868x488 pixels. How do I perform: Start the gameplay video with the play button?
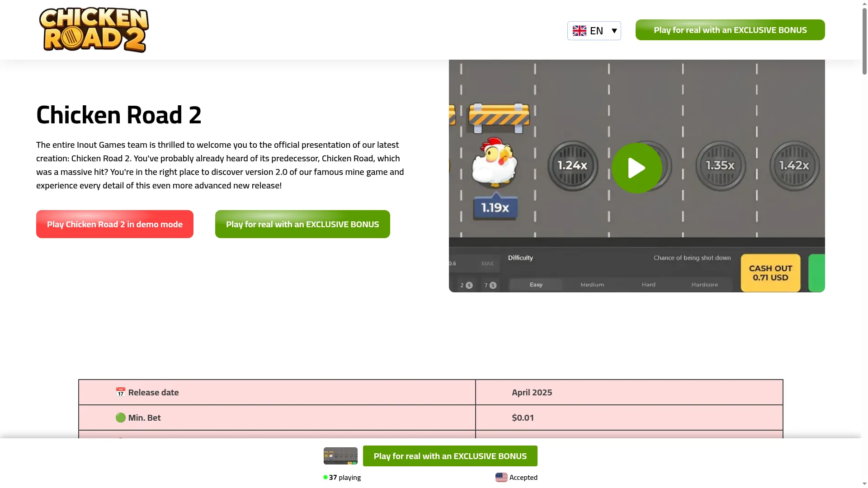tap(637, 168)
